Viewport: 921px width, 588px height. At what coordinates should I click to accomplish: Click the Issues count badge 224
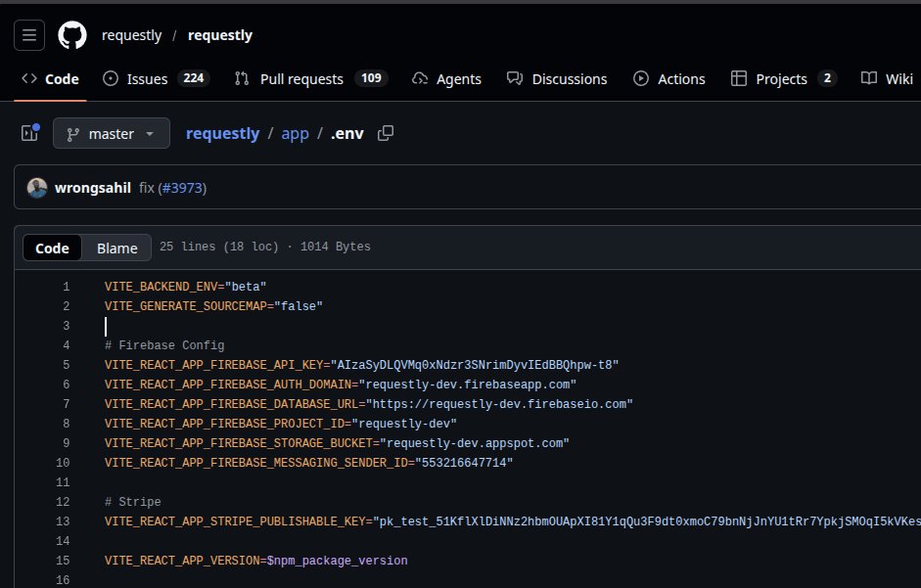(x=193, y=78)
